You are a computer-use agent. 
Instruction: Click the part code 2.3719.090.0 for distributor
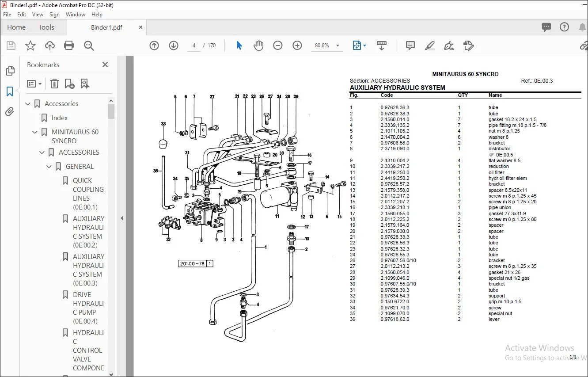pyautogui.click(x=395, y=149)
